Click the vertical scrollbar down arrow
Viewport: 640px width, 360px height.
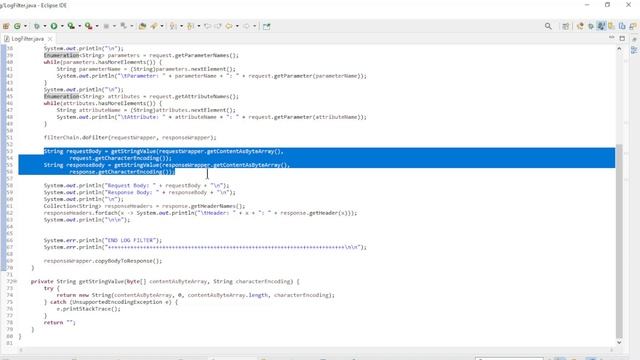[x=619, y=342]
